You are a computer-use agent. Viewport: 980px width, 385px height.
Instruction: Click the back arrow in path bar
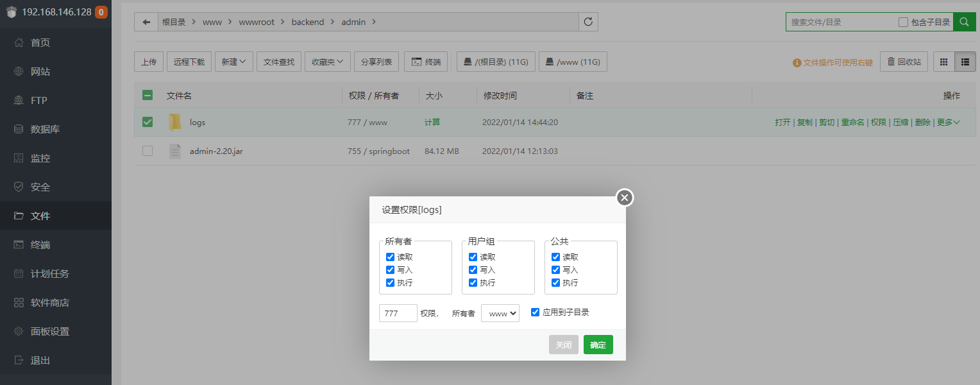146,22
